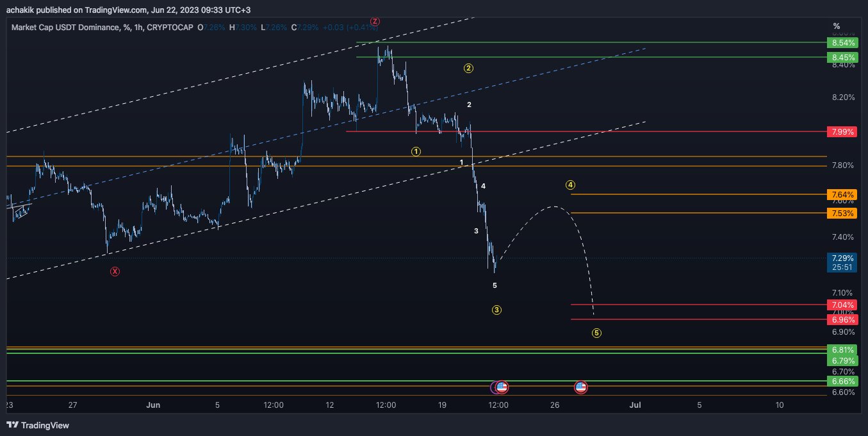Click the 7.10% price axis tick
Screen dimensions: 868x436
(843, 292)
